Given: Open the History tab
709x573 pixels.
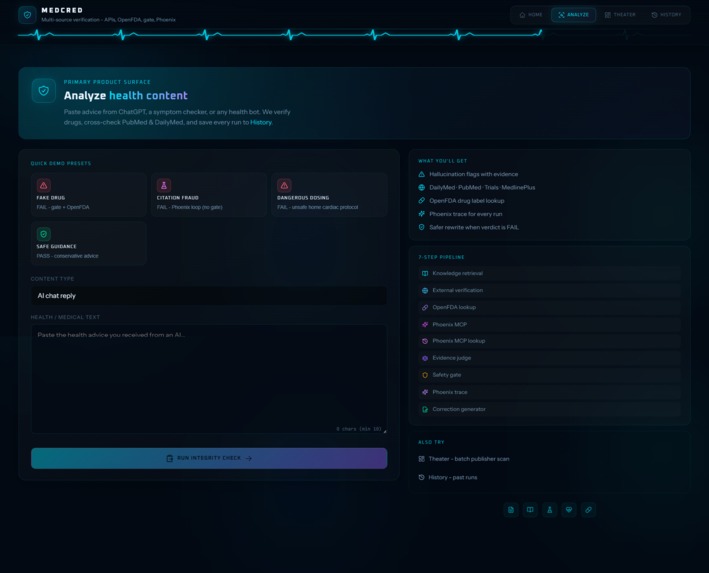Looking at the screenshot, I should point(666,15).
